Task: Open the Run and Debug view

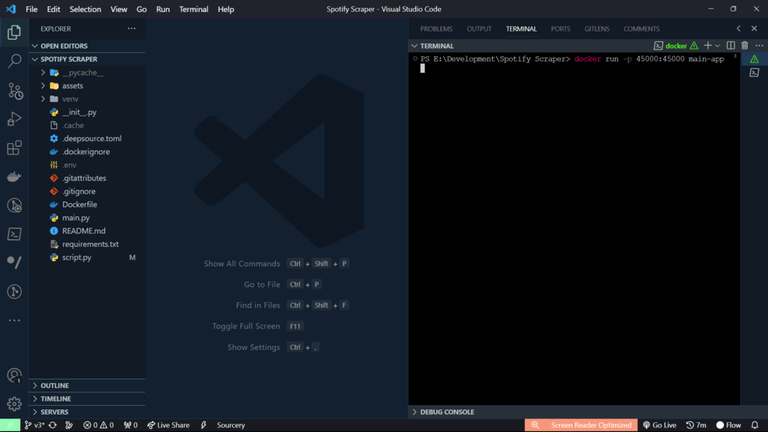Action: tap(14, 119)
